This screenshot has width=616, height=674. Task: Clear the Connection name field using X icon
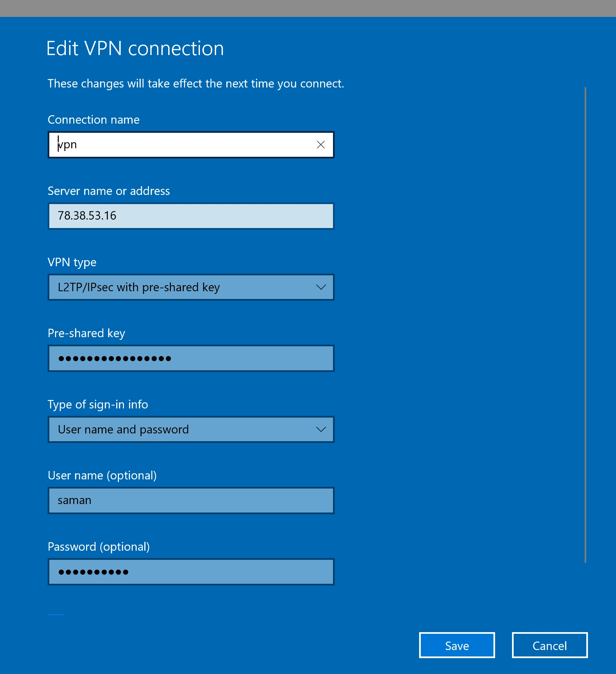point(320,144)
